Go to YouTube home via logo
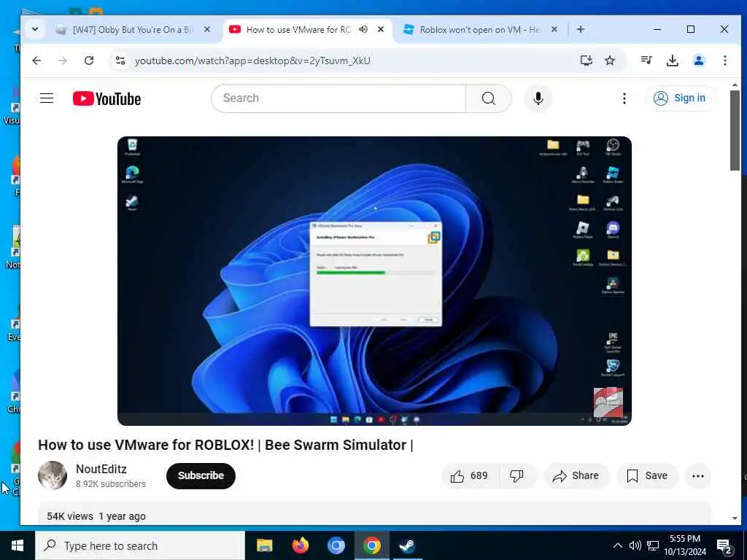The height and width of the screenshot is (560, 747). point(107,98)
